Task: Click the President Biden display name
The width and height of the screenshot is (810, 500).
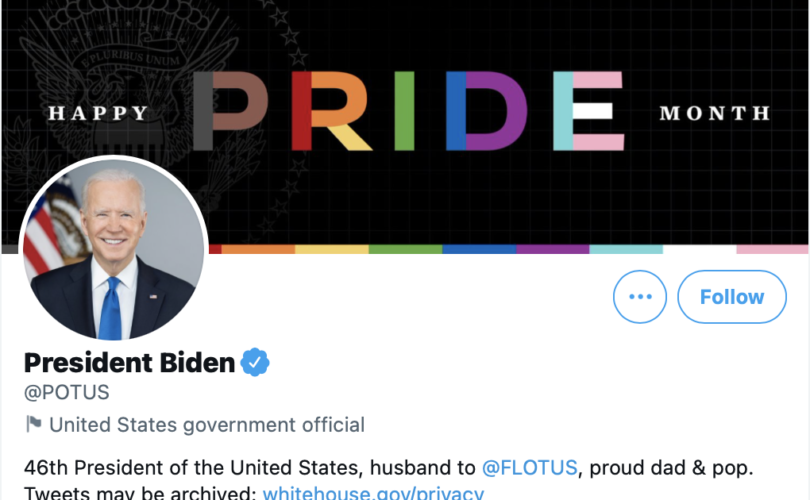Action: (x=129, y=361)
